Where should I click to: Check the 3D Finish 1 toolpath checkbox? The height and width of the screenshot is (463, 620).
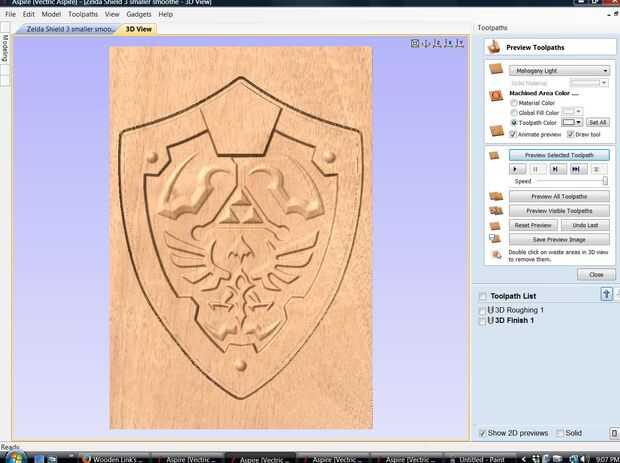pyautogui.click(x=482, y=321)
